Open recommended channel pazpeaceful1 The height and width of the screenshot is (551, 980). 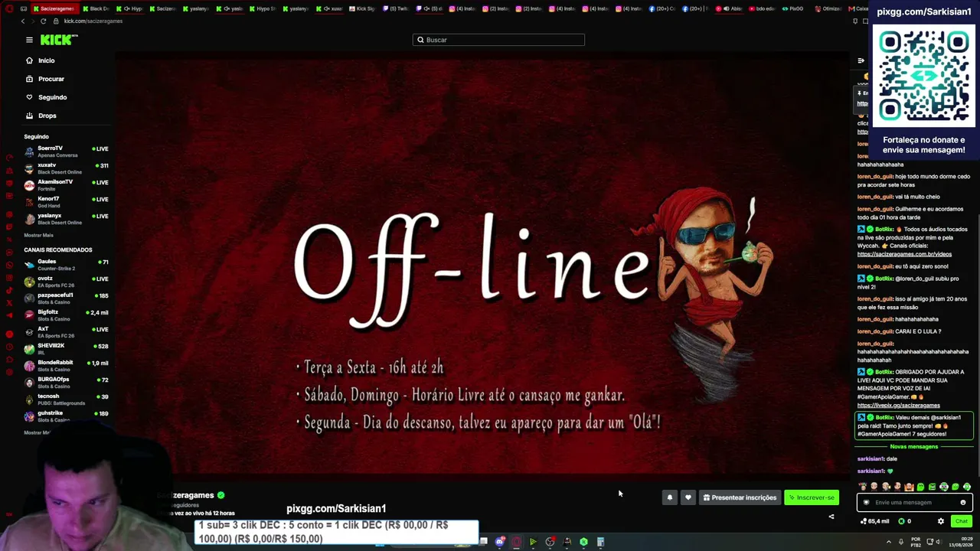click(x=67, y=298)
